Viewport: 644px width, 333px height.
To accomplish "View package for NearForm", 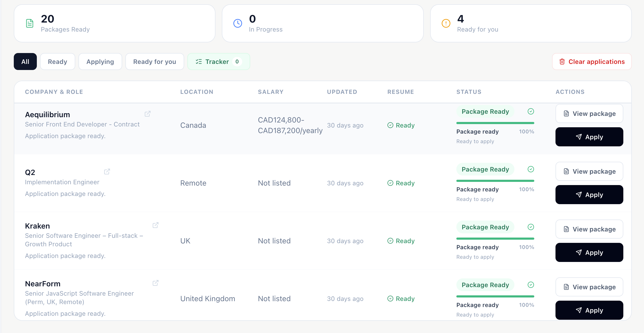I will click(x=589, y=287).
